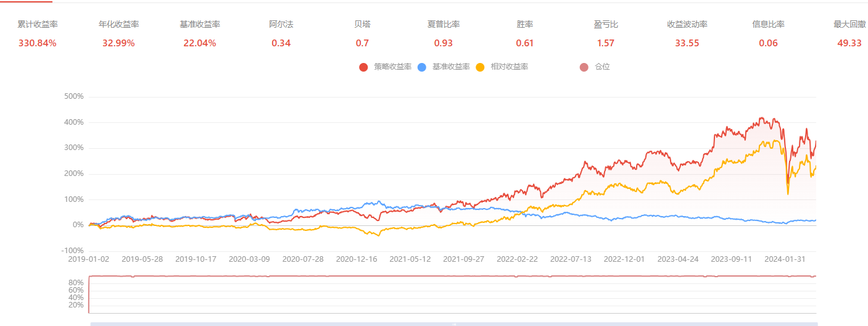Viewport: 868px width, 326px height.
Task: Click the 盈亏比 metric label
Action: (x=606, y=25)
